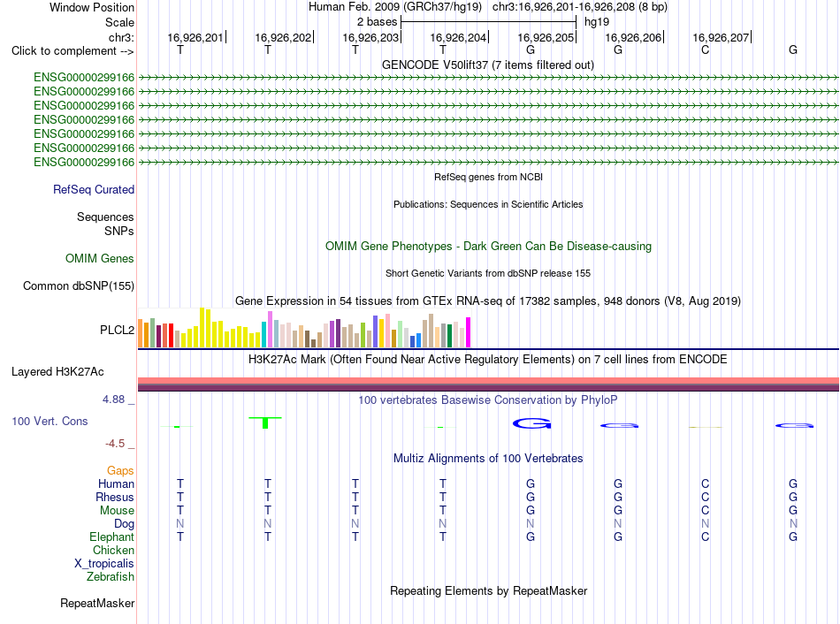Image resolution: width=840 pixels, height=624 pixels.
Task: Click the GTEx Gene Expression track title
Action: coord(488,301)
